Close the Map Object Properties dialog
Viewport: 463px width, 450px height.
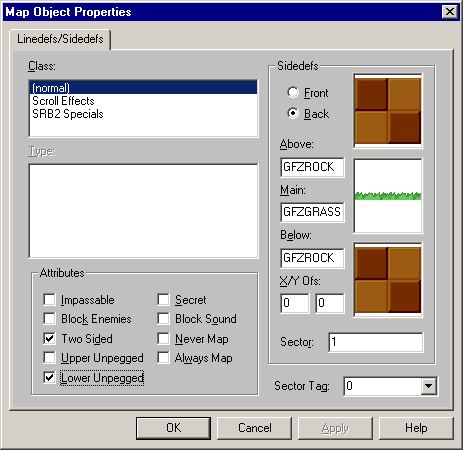(x=450, y=12)
